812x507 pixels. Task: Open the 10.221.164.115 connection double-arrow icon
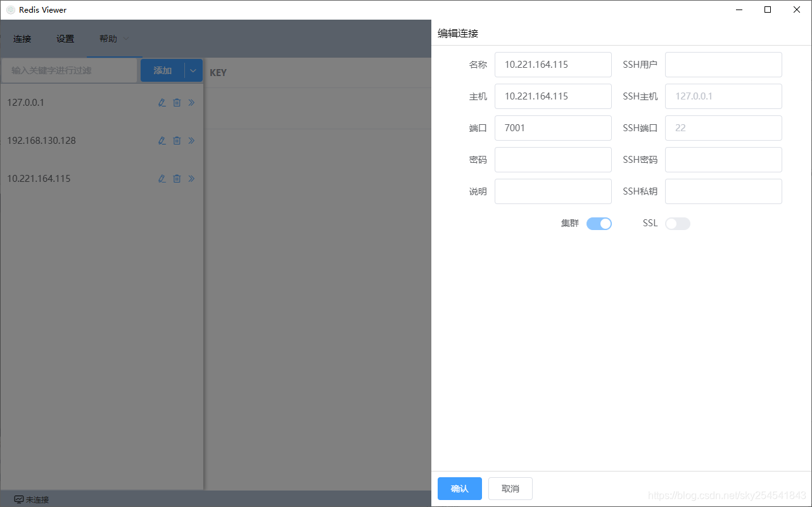tap(191, 179)
